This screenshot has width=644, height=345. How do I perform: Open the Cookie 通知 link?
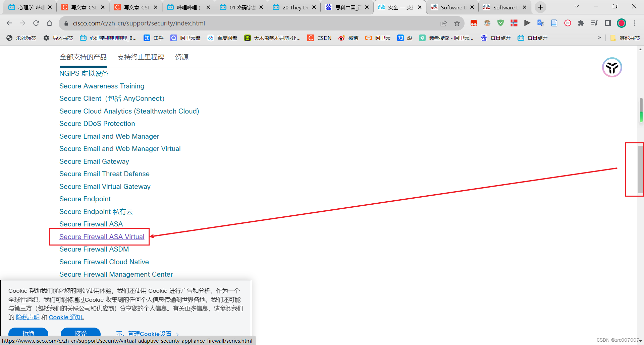pos(65,317)
